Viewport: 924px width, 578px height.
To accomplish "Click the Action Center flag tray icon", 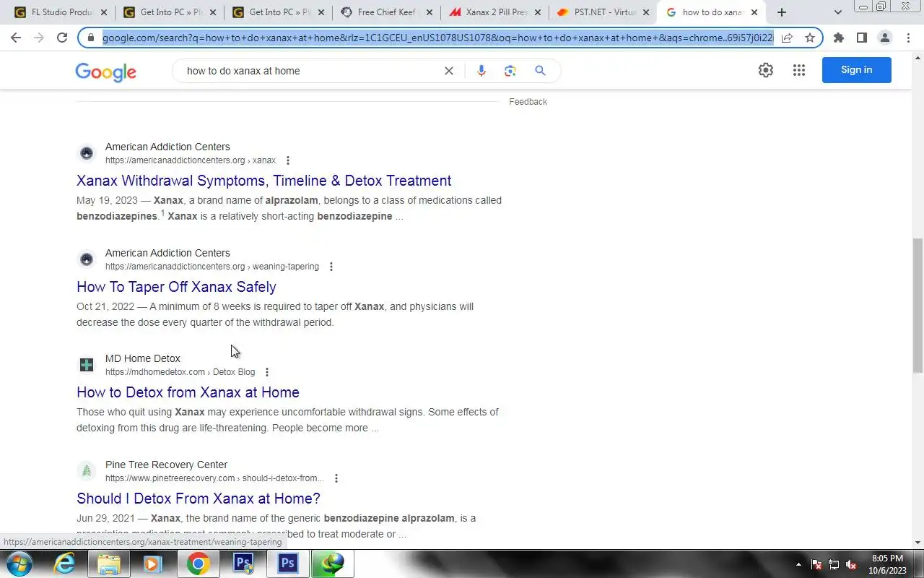I will click(x=816, y=564).
